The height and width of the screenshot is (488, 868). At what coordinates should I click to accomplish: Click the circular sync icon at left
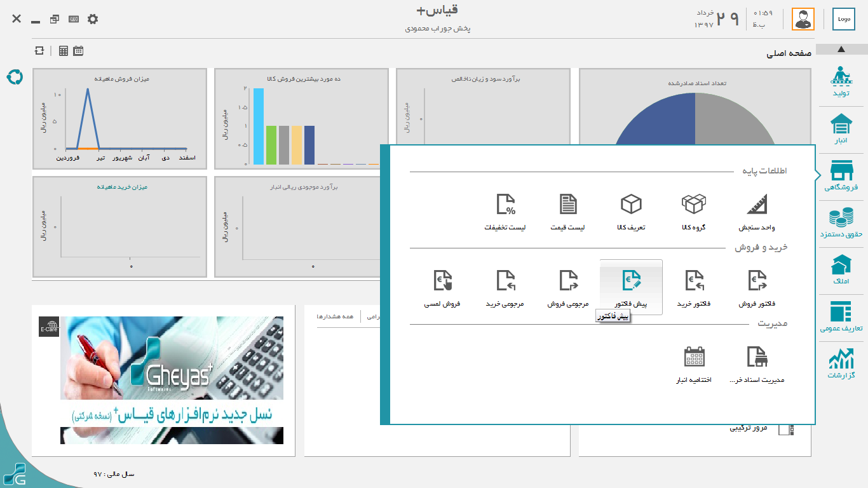pyautogui.click(x=15, y=77)
